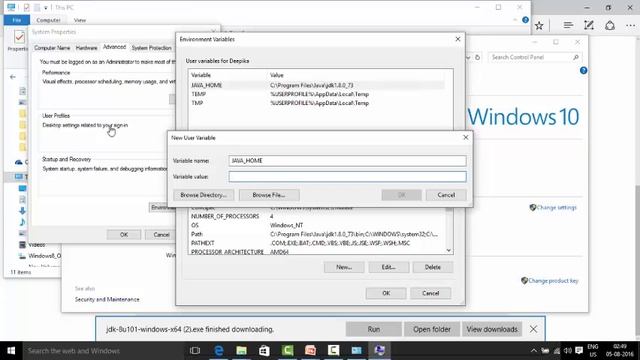Image resolution: width=640 pixels, height=360 pixels.
Task: Click Open folder in download bar
Action: [432, 329]
